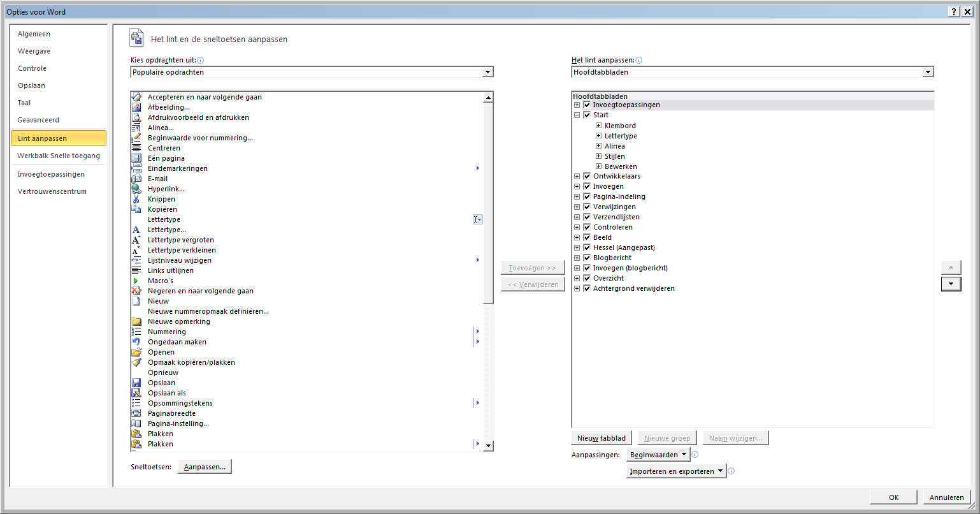The width and height of the screenshot is (980, 514).
Task: Move selected tab down with arrow button
Action: [x=951, y=284]
